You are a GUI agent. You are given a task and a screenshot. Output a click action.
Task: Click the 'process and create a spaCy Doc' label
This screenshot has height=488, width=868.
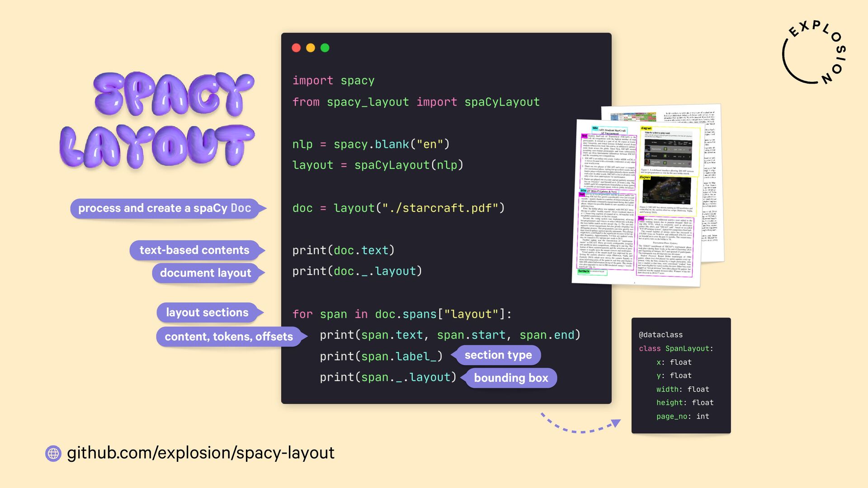165,208
